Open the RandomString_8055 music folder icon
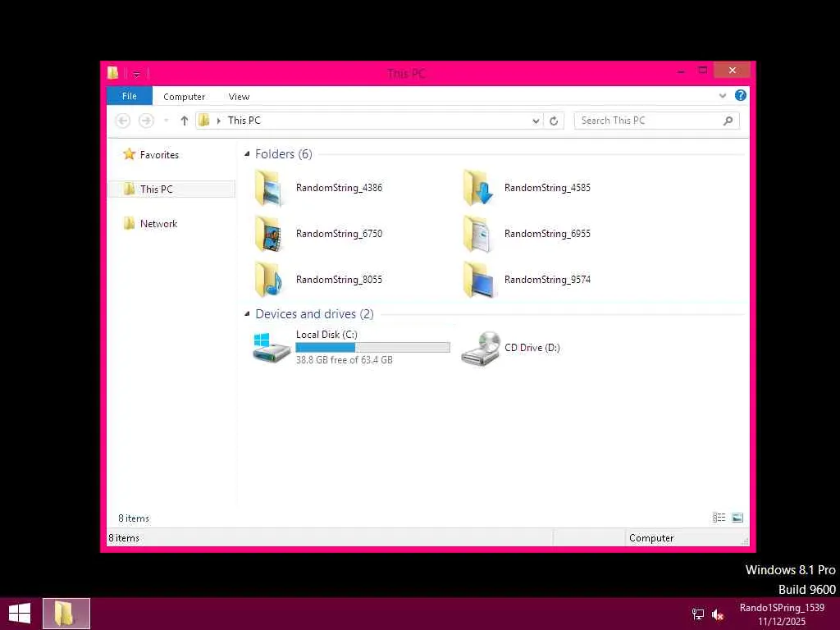 pos(268,280)
